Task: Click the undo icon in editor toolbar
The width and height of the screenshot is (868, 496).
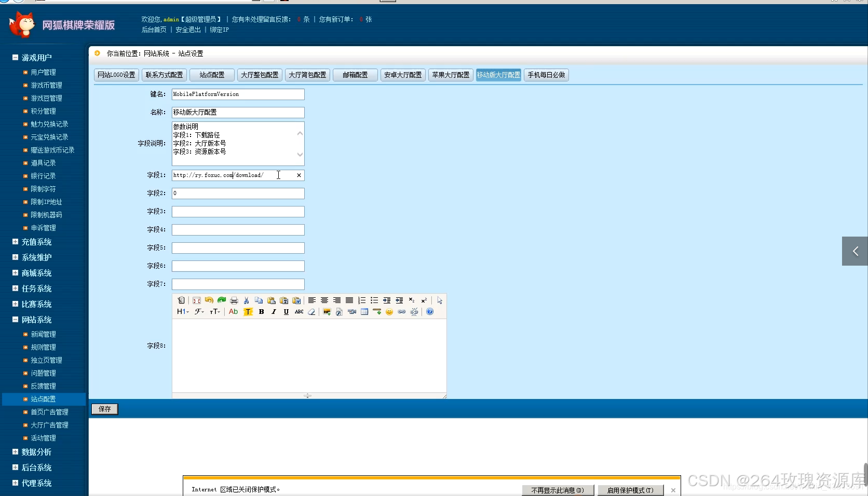Action: point(209,300)
